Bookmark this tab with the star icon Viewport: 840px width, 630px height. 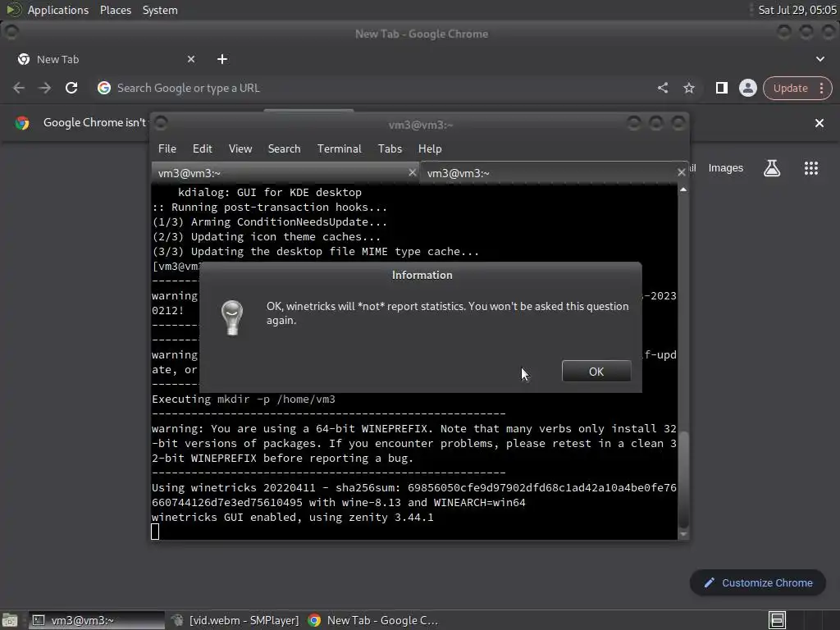(x=689, y=88)
